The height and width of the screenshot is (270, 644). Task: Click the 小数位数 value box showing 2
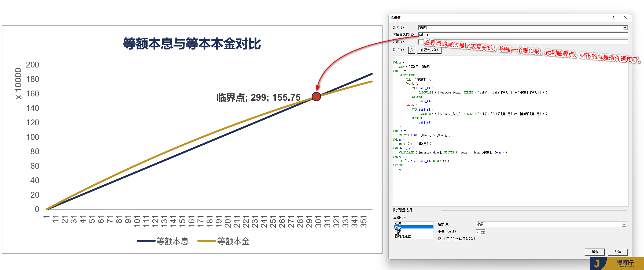click(x=478, y=232)
